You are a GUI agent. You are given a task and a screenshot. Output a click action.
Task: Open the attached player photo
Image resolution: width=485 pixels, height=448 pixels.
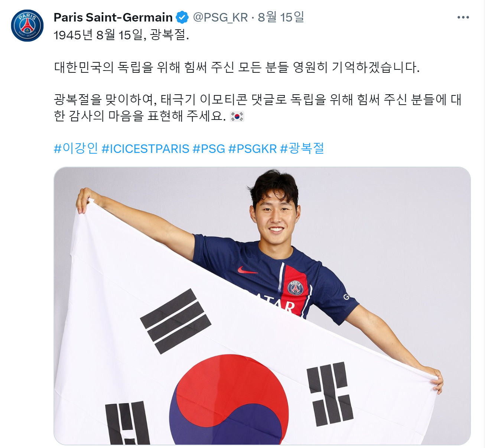[x=262, y=306]
